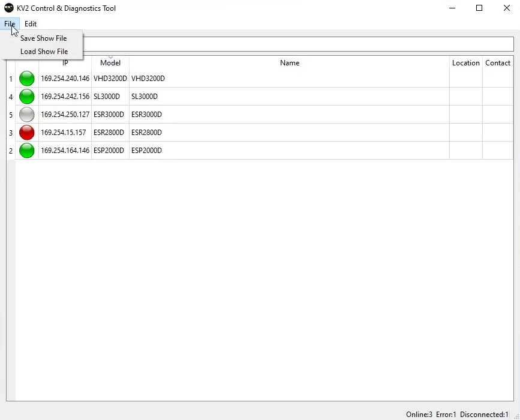Click the VHD3200D model cell
520x420 pixels.
point(110,79)
